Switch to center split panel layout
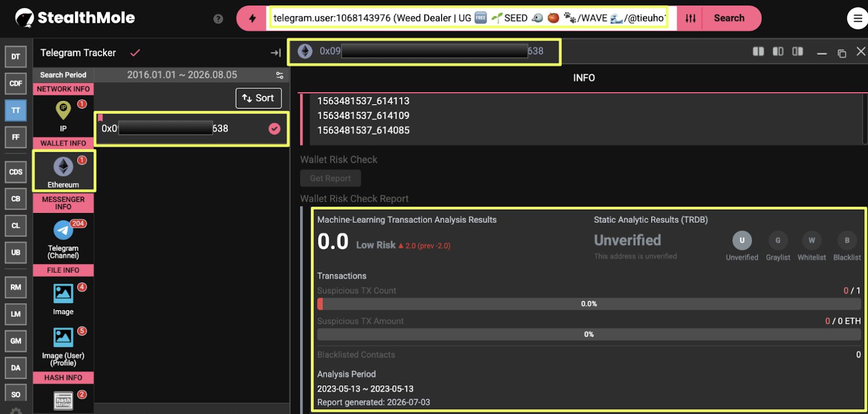 pos(778,51)
